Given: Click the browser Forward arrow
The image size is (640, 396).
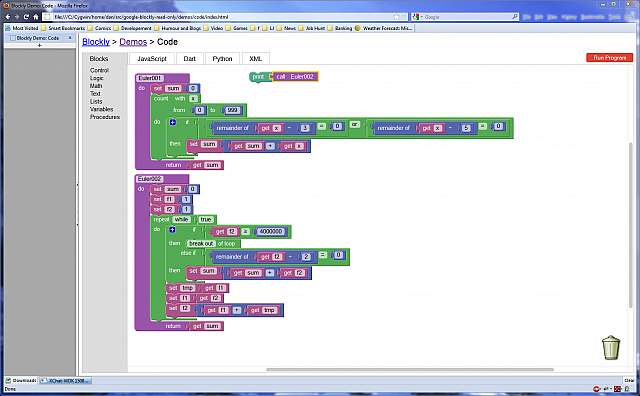Looking at the screenshot, I should click(x=17, y=17).
